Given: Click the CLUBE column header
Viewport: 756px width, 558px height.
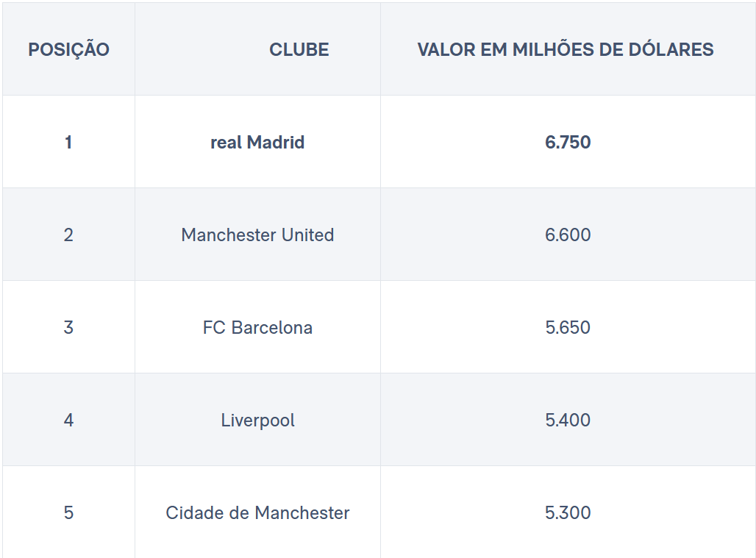Looking at the screenshot, I should coord(258,49).
